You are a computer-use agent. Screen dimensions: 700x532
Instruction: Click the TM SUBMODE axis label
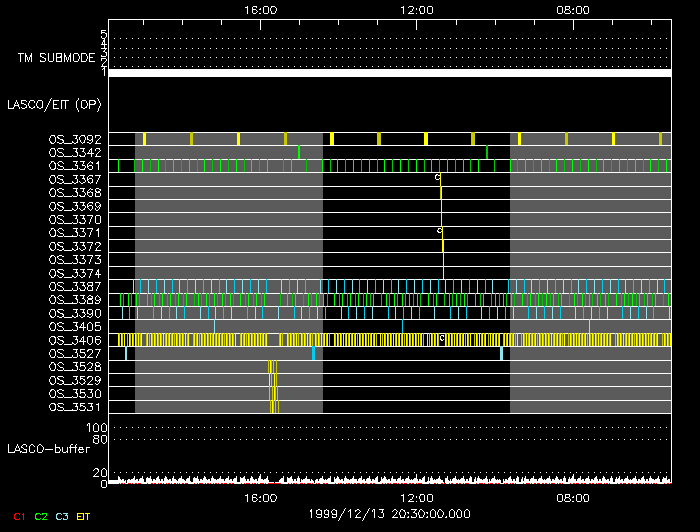(x=55, y=58)
